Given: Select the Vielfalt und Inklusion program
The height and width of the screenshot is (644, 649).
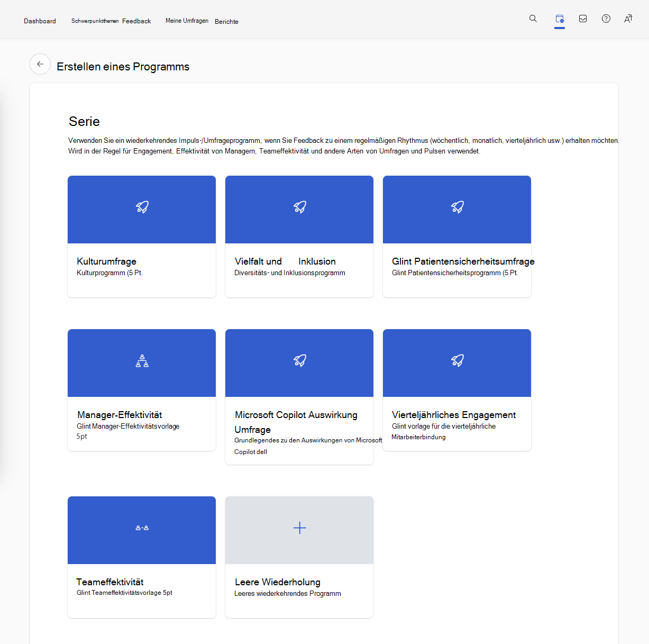Looking at the screenshot, I should (299, 237).
